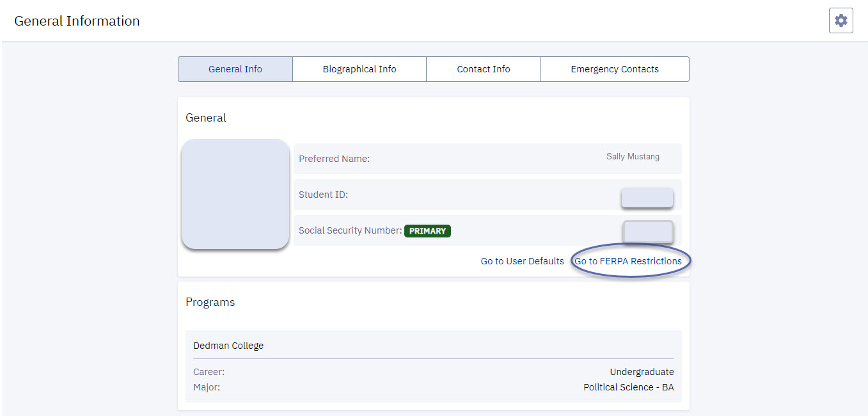Image resolution: width=868 pixels, height=416 pixels.
Task: Reveal the masked Student ID value
Action: [x=647, y=198]
